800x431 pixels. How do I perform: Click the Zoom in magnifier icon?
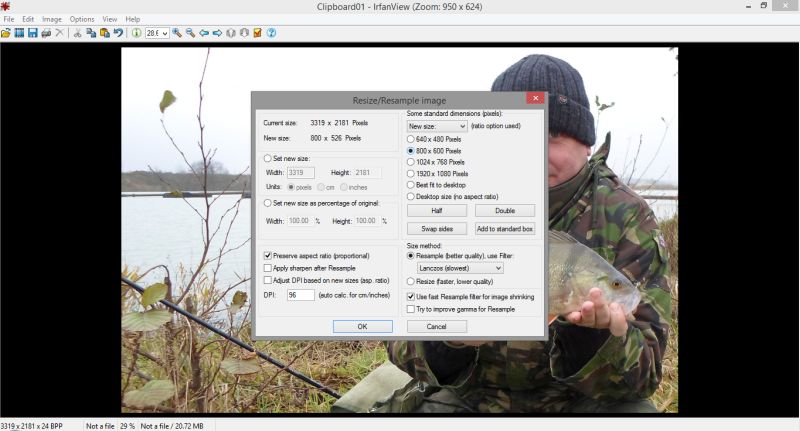(177, 33)
